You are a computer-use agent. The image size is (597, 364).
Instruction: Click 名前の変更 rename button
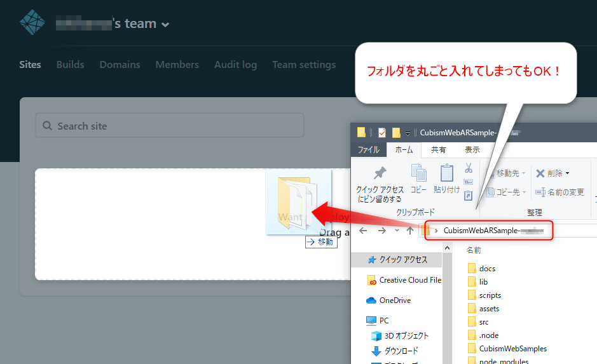coord(559,192)
